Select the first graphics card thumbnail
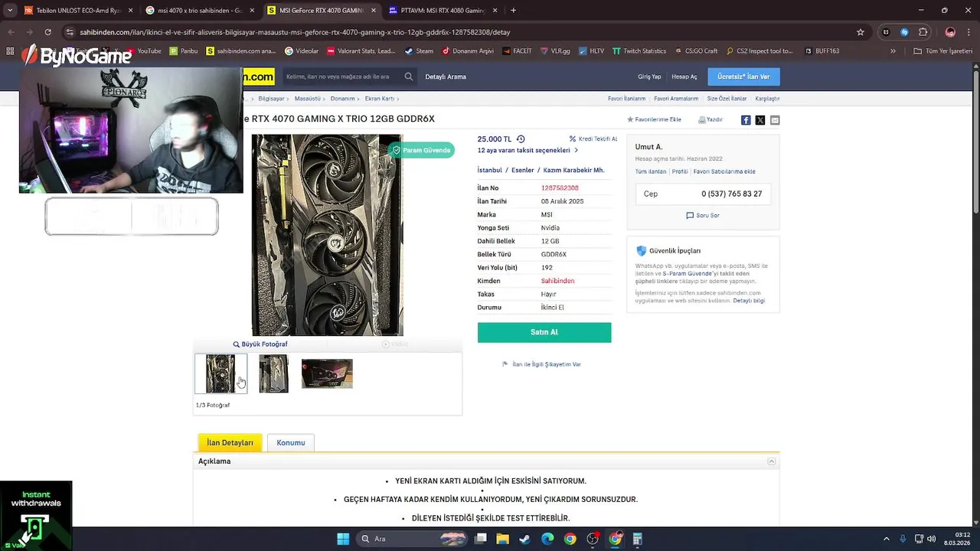 [x=220, y=373]
